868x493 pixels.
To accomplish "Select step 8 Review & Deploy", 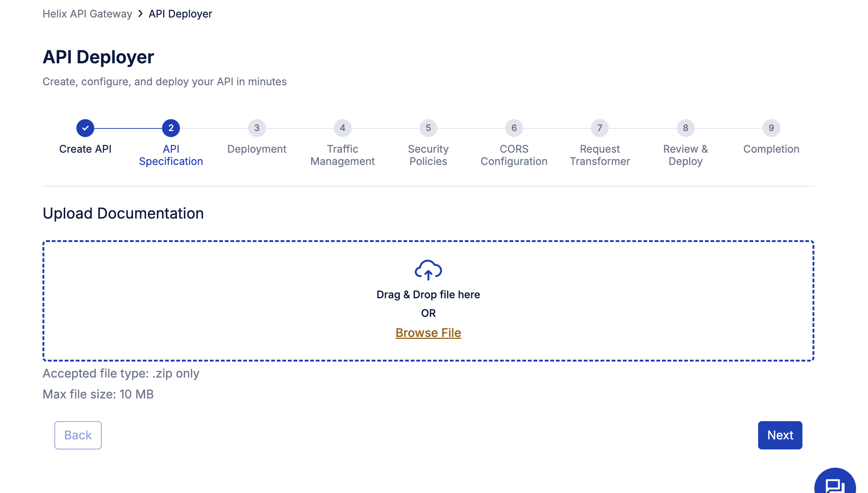I will 685,128.
